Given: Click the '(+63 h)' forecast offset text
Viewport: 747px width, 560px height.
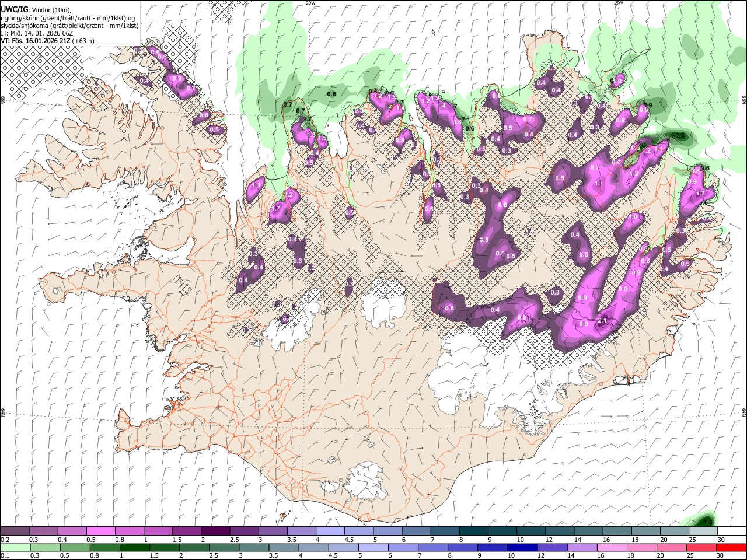Looking at the screenshot, I should (x=84, y=41).
